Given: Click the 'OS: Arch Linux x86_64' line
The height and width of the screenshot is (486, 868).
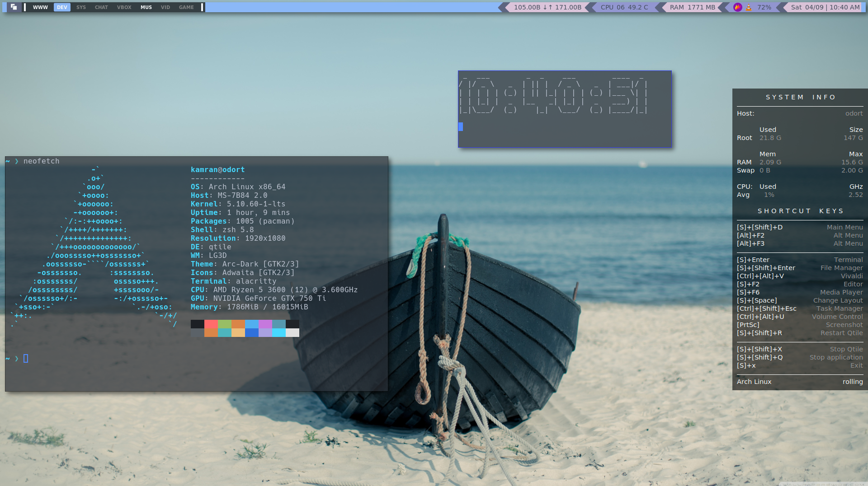Looking at the screenshot, I should click(x=238, y=187).
